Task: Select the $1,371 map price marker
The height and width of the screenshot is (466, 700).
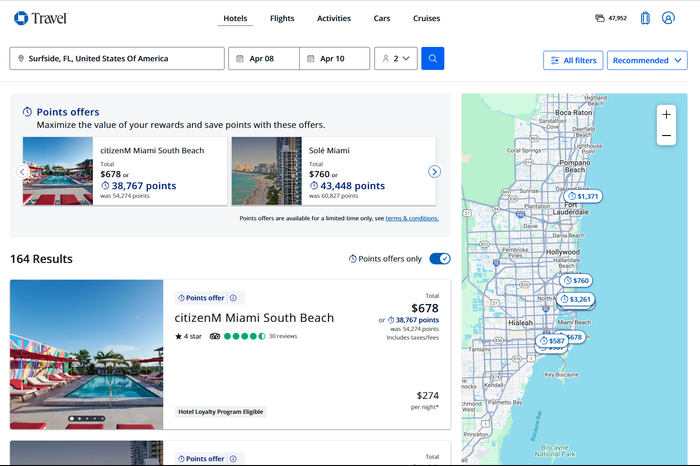Action: 583,196
